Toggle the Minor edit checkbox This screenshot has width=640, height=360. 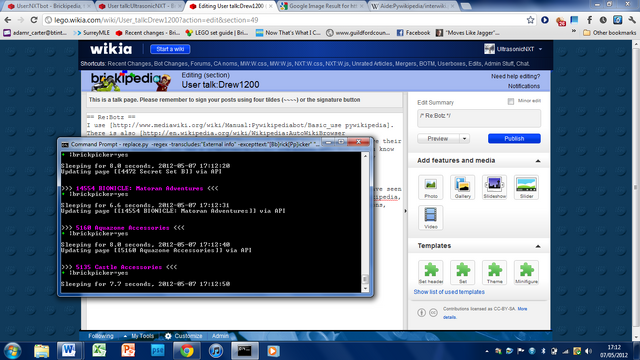click(x=511, y=101)
